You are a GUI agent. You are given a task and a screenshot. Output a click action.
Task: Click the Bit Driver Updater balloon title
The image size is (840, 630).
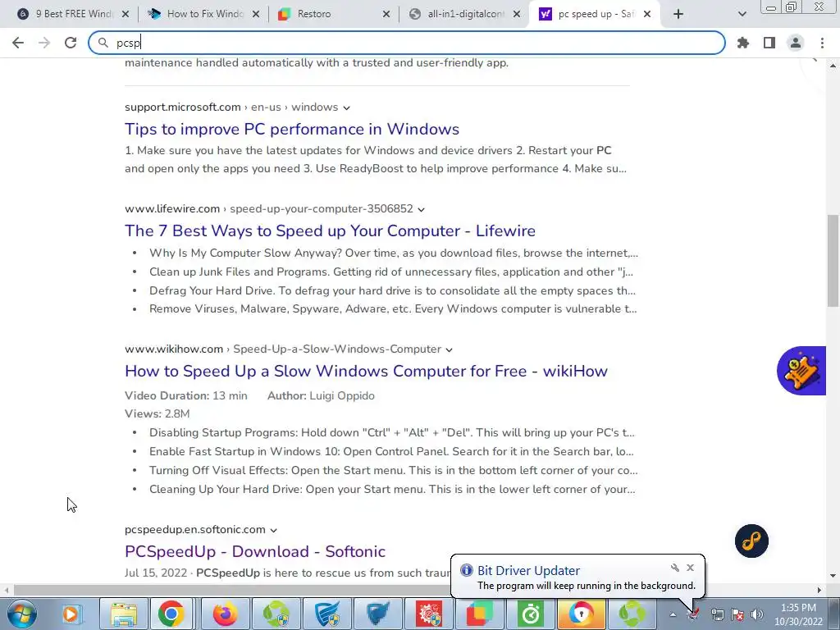[528, 571]
